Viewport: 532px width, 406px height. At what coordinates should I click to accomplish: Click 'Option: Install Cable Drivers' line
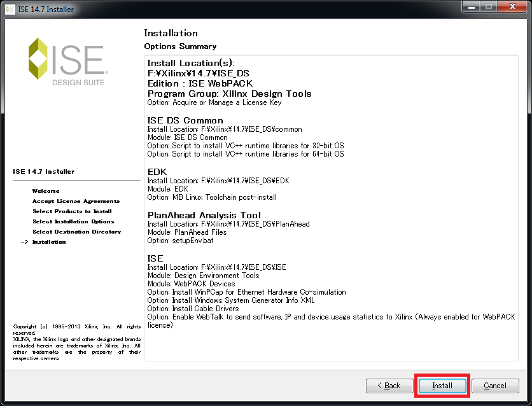(193, 309)
